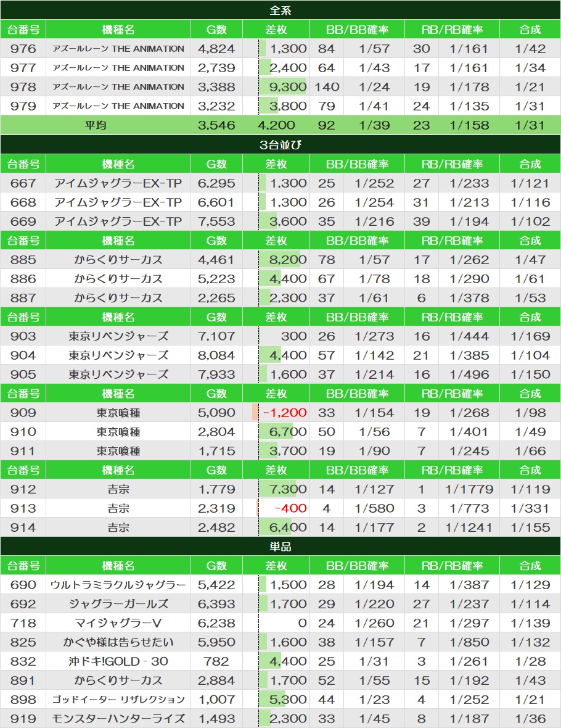This screenshot has height=728, width=561.
Task: Click the 9,300 差枚 value for 978
Action: (287, 87)
